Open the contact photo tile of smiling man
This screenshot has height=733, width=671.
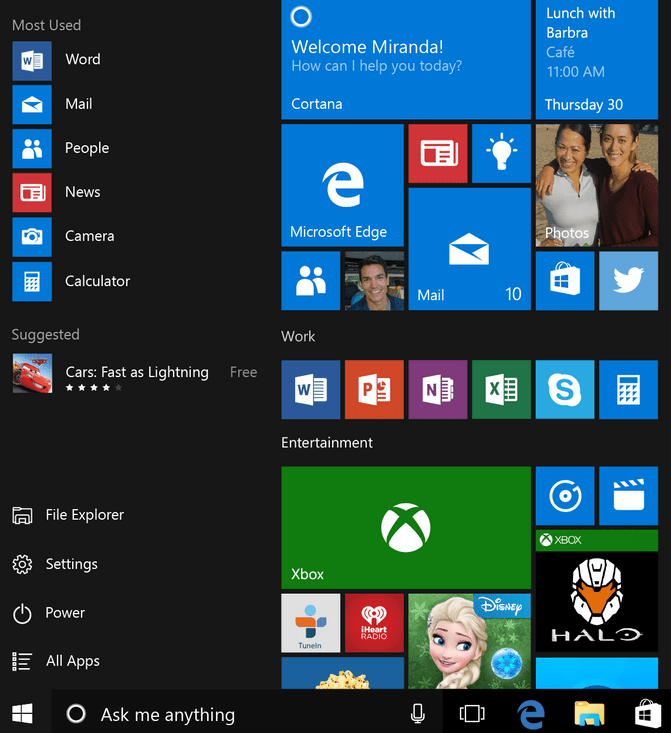point(374,280)
